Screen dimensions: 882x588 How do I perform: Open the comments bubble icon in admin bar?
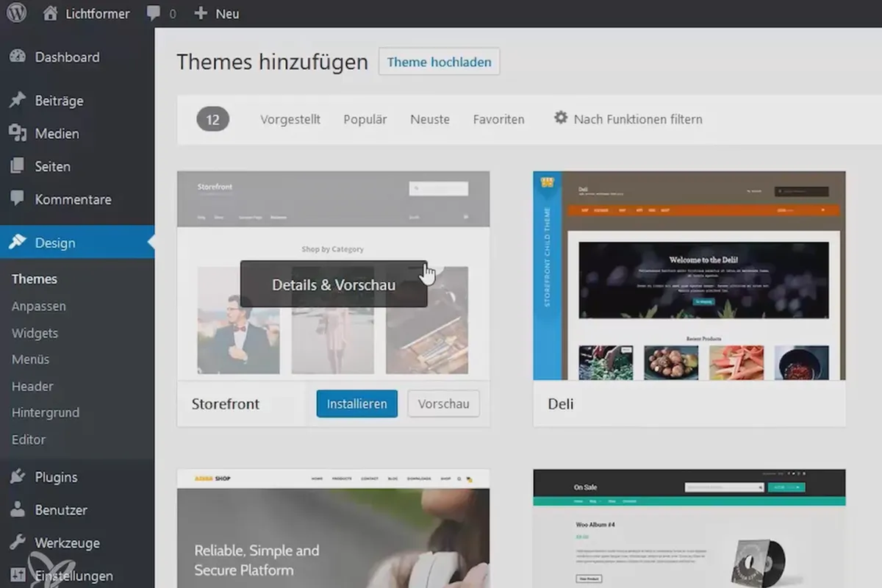[153, 13]
